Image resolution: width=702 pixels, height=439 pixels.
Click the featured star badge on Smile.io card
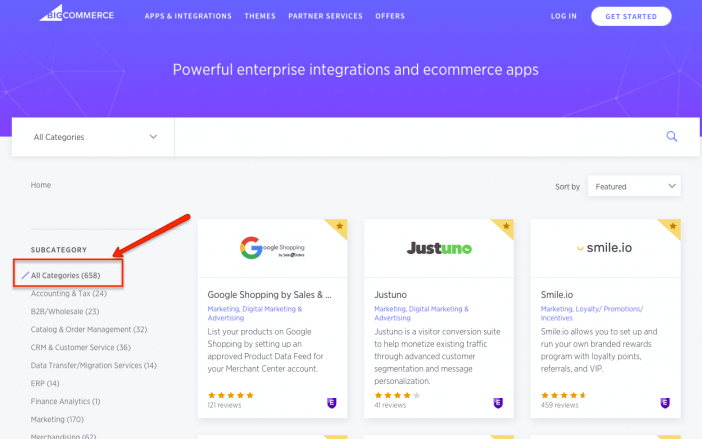(672, 226)
